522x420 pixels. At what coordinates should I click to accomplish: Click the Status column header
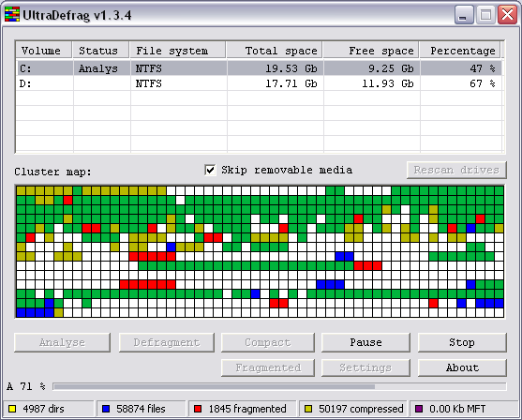101,51
